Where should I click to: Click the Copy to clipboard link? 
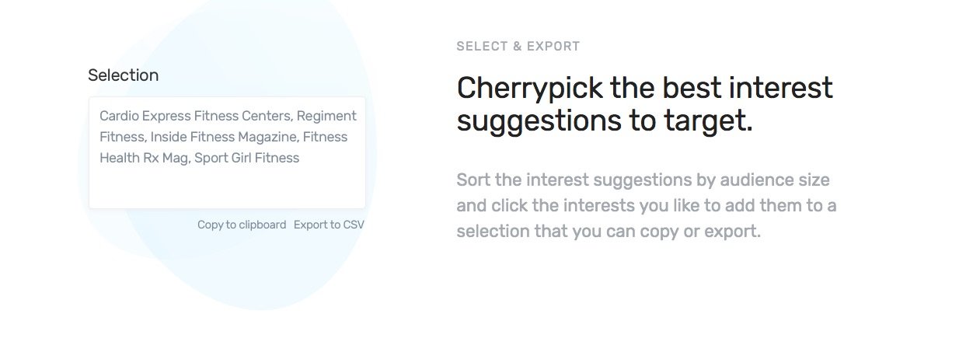pyautogui.click(x=242, y=225)
